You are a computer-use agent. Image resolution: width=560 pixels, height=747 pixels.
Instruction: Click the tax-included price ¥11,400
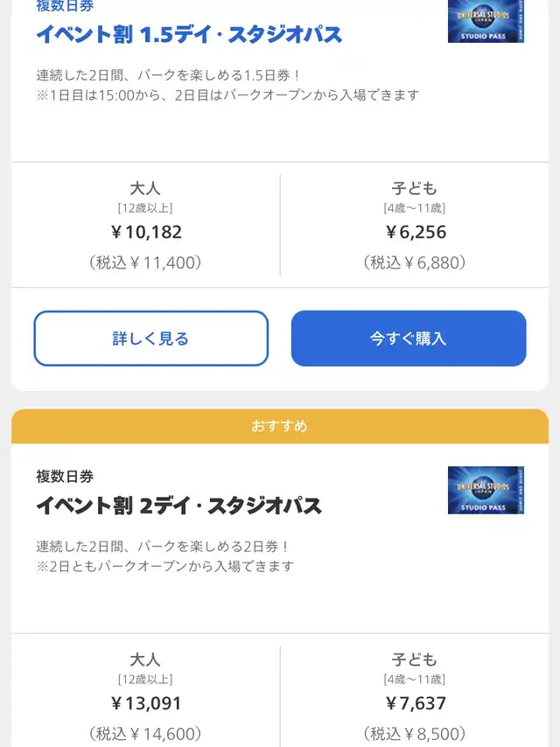[145, 262]
